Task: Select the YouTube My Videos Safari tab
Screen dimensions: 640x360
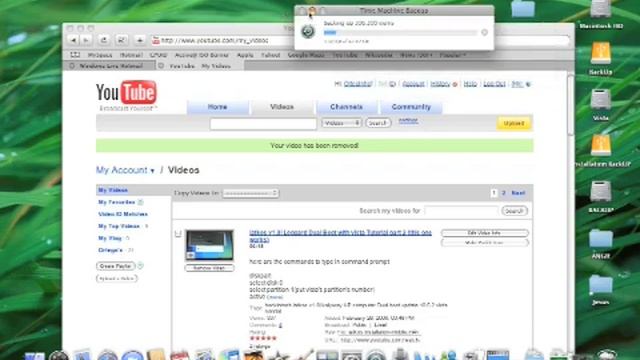Action: [200, 66]
